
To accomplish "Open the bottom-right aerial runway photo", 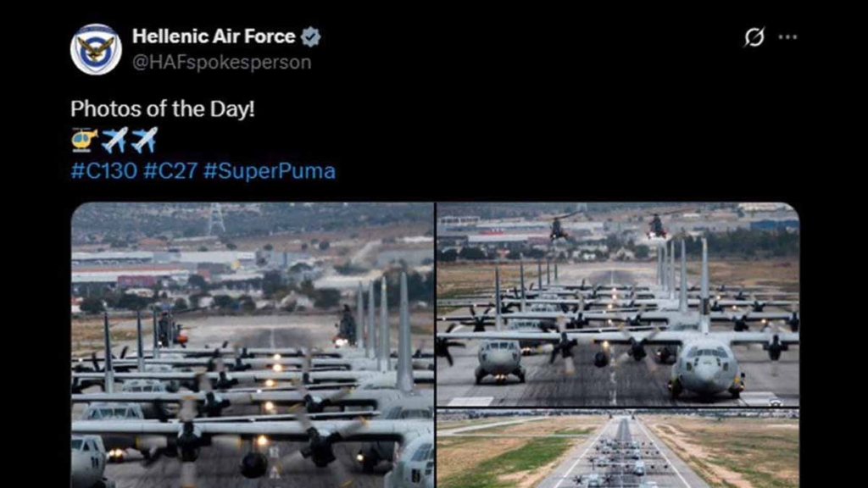I will [618, 449].
